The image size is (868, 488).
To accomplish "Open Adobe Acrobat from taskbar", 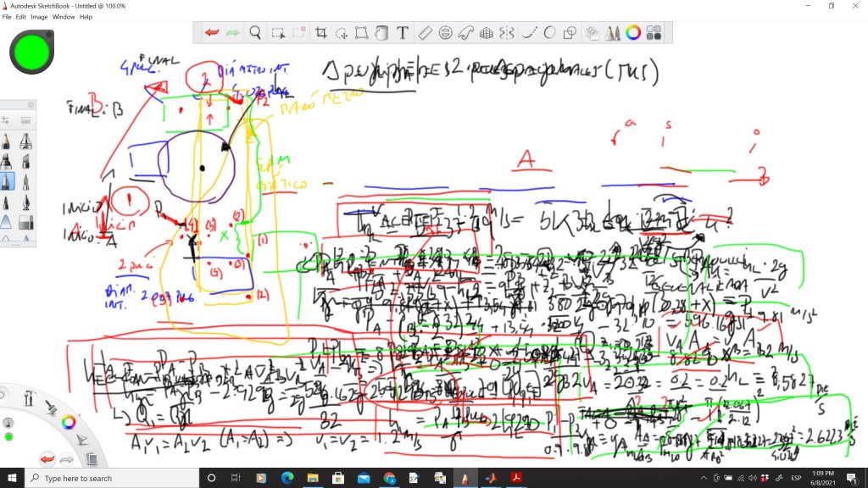I will 516,478.
